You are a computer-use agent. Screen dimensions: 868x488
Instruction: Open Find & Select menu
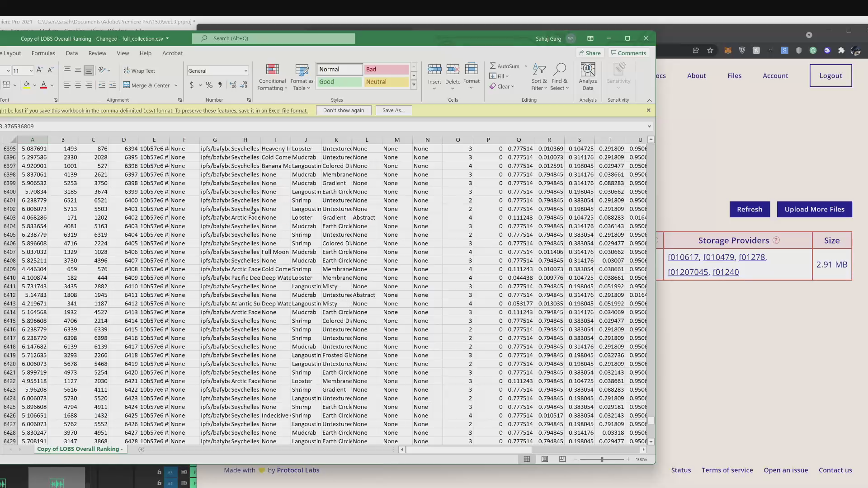[x=560, y=77]
